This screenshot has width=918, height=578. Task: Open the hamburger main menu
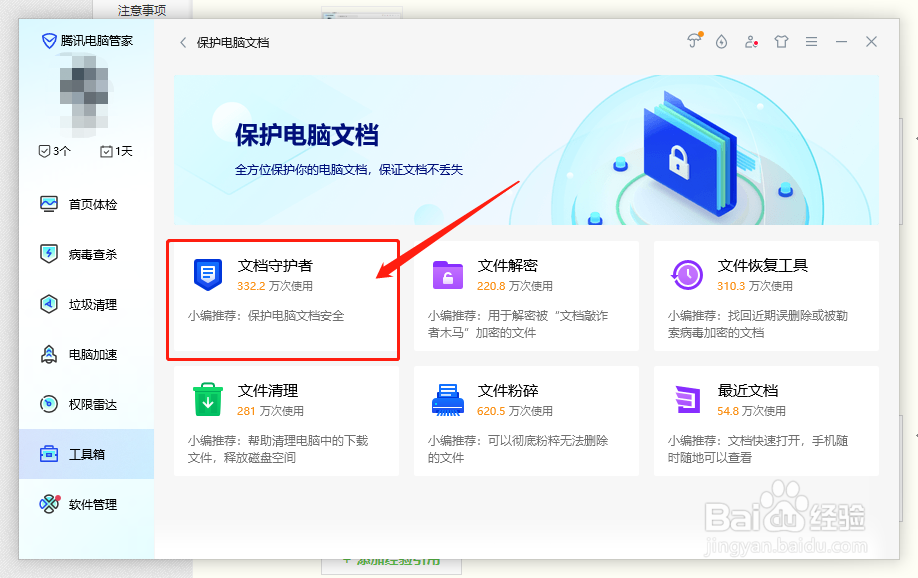click(811, 41)
